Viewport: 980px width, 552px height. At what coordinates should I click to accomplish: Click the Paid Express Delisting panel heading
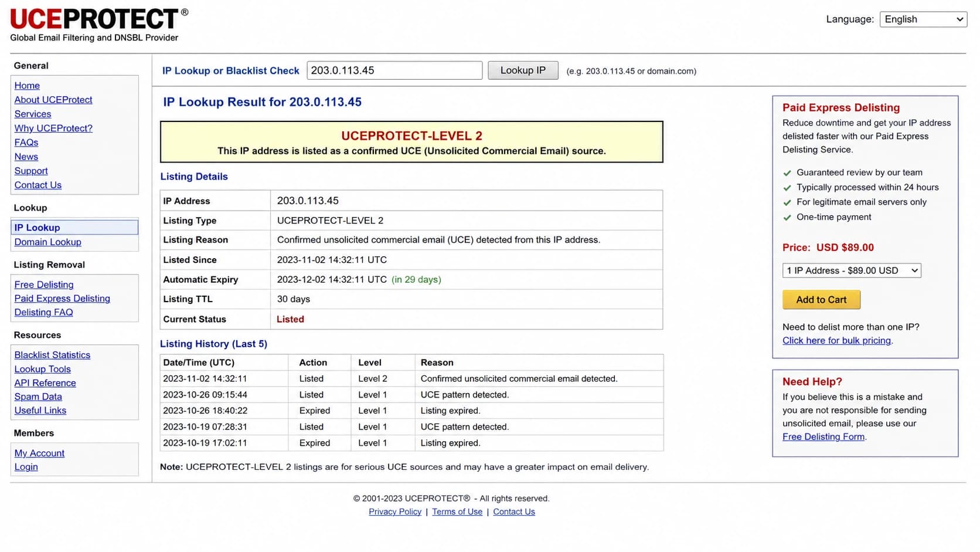coord(841,107)
